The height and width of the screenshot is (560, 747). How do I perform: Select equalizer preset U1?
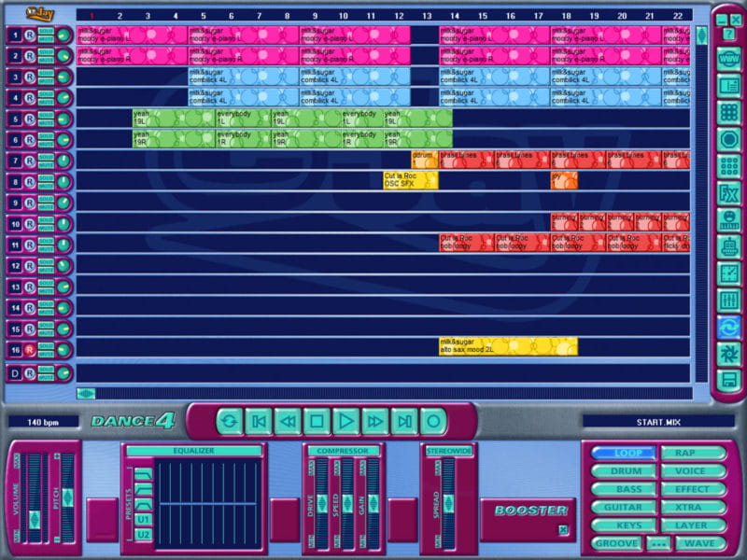pyautogui.click(x=143, y=519)
